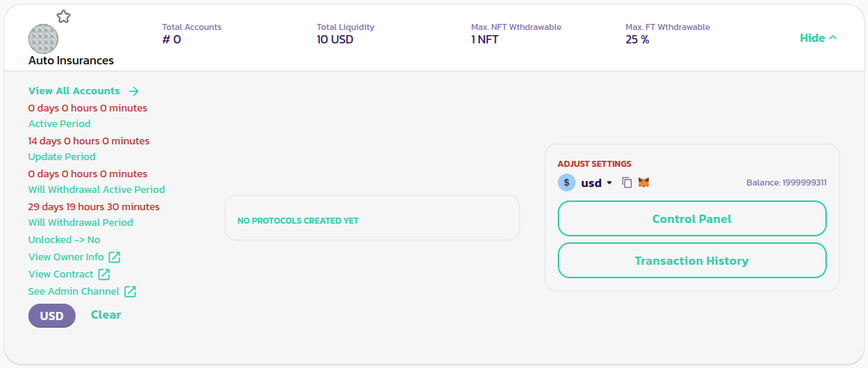The height and width of the screenshot is (368, 868).
Task: Copy the usd token address
Action: point(627,183)
